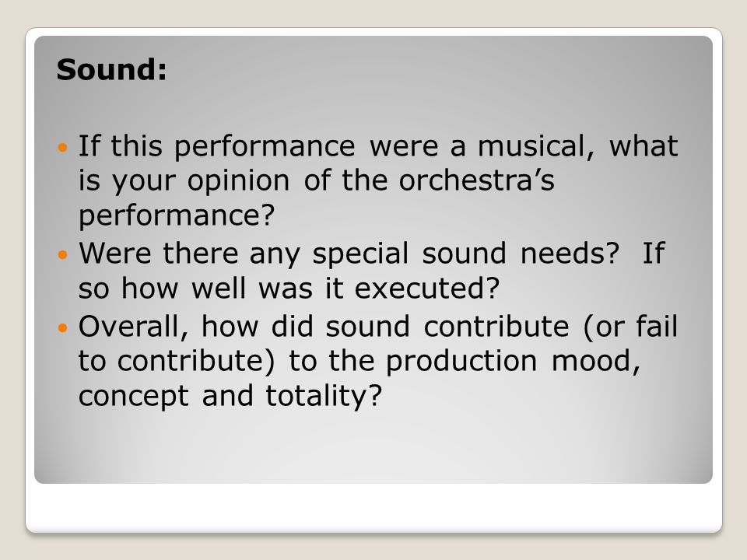Click the orange bullet beside "Overall, how did"
The height and width of the screenshot is (560, 747).
coord(62,327)
